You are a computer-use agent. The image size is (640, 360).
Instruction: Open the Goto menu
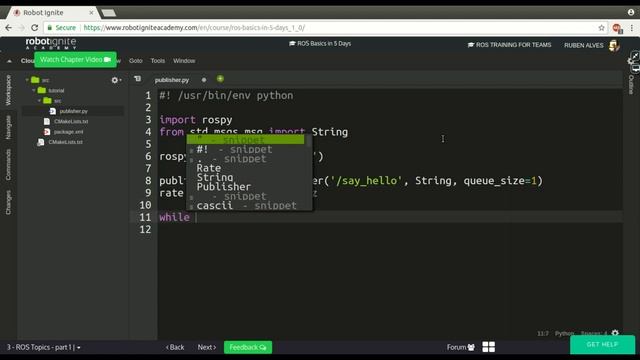click(x=136, y=61)
